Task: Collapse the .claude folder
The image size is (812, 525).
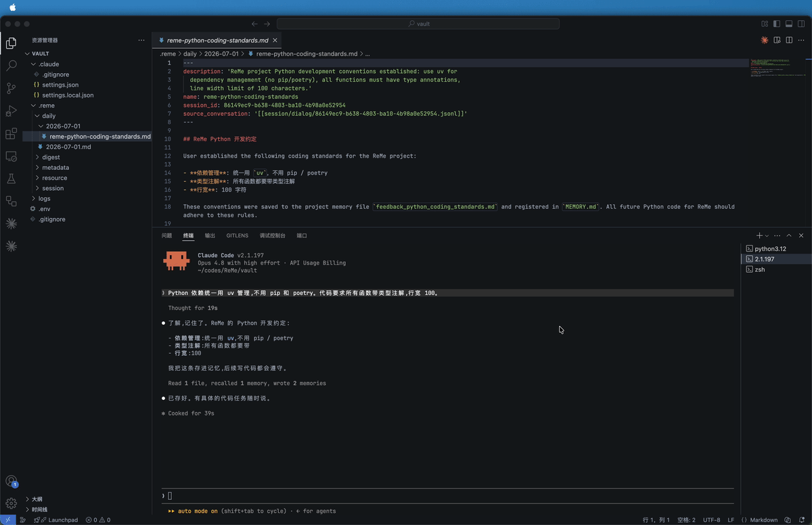Action: [49, 64]
